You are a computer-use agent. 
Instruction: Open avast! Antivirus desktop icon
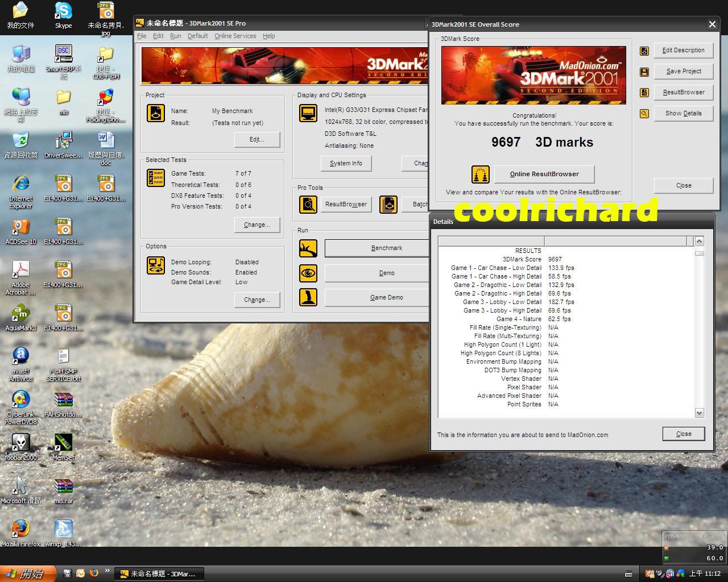[20, 364]
